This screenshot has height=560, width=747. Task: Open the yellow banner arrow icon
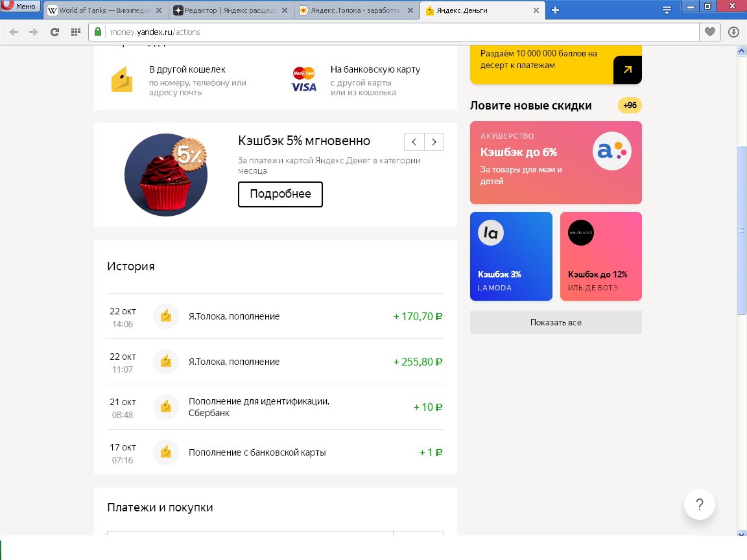click(x=628, y=69)
